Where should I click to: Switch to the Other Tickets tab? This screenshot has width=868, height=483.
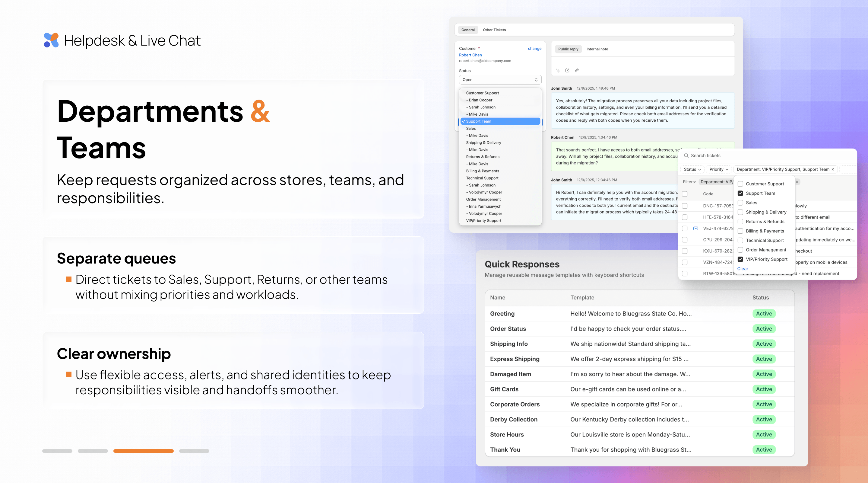click(494, 30)
